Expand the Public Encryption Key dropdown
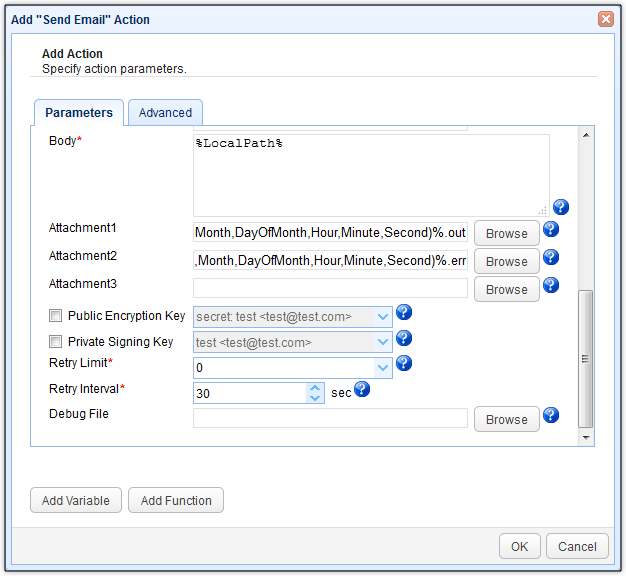 383,317
